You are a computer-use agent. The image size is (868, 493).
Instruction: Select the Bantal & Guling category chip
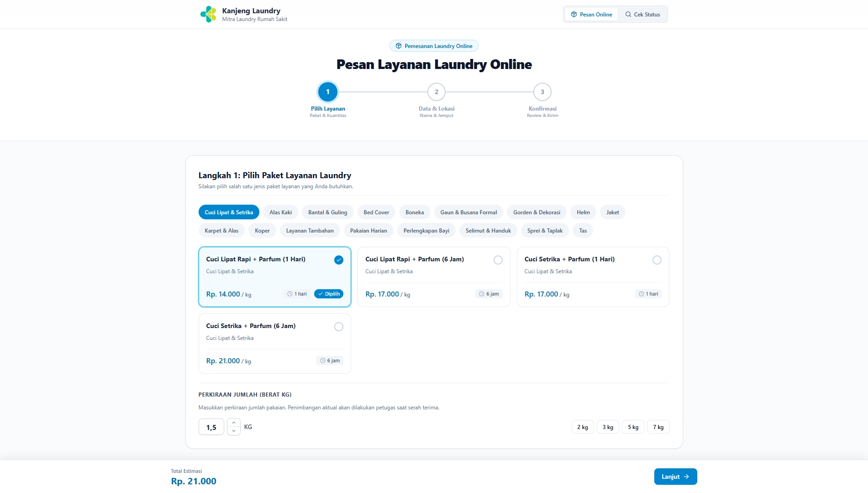(328, 212)
